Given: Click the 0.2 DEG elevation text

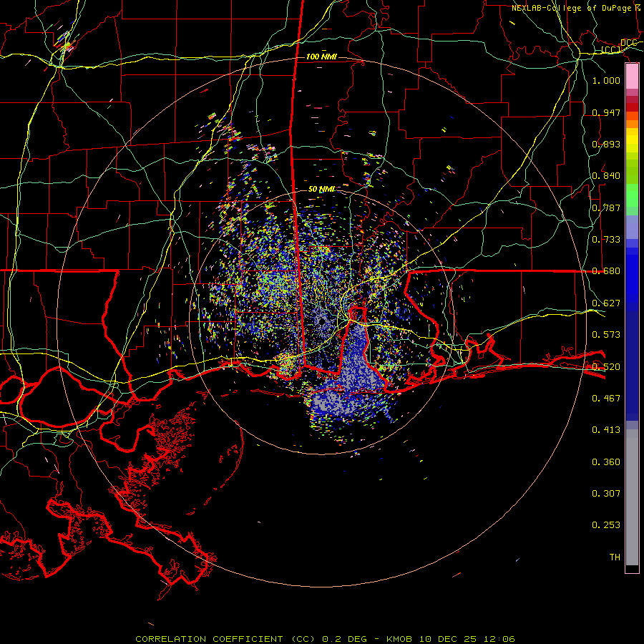Looking at the screenshot, I should click(x=343, y=639).
